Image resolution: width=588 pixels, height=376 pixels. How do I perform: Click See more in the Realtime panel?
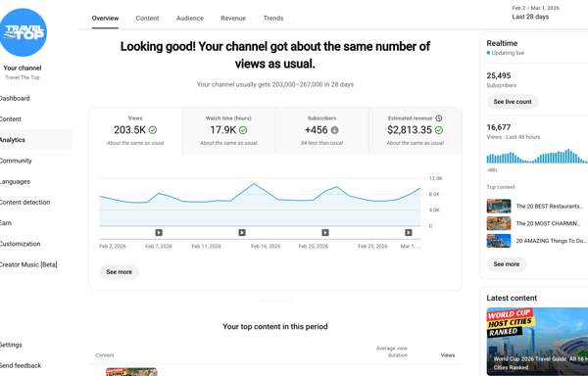[x=507, y=264]
